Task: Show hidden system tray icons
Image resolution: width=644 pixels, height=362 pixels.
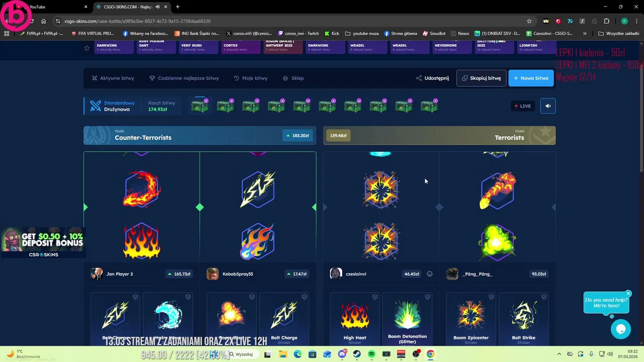Action: coord(558,354)
